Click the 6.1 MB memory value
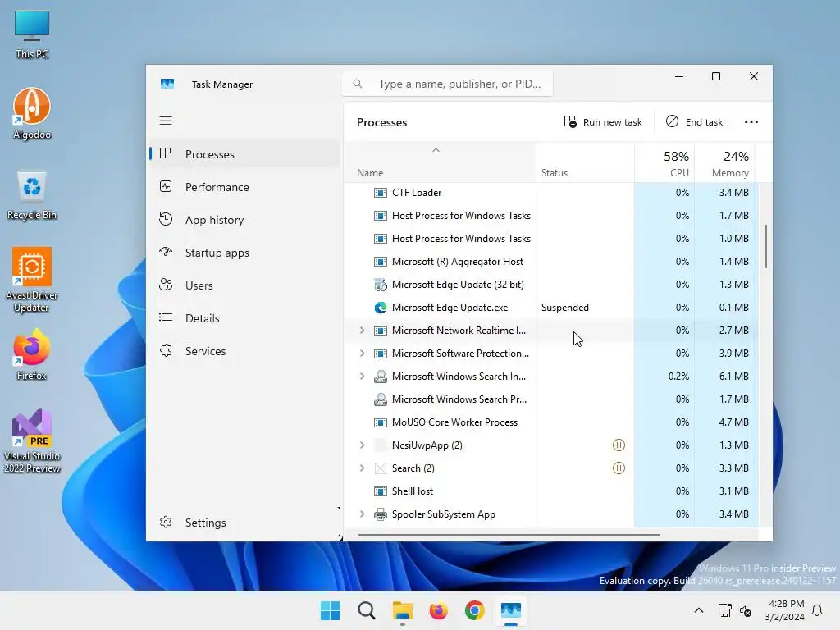840x630 pixels. coord(733,377)
